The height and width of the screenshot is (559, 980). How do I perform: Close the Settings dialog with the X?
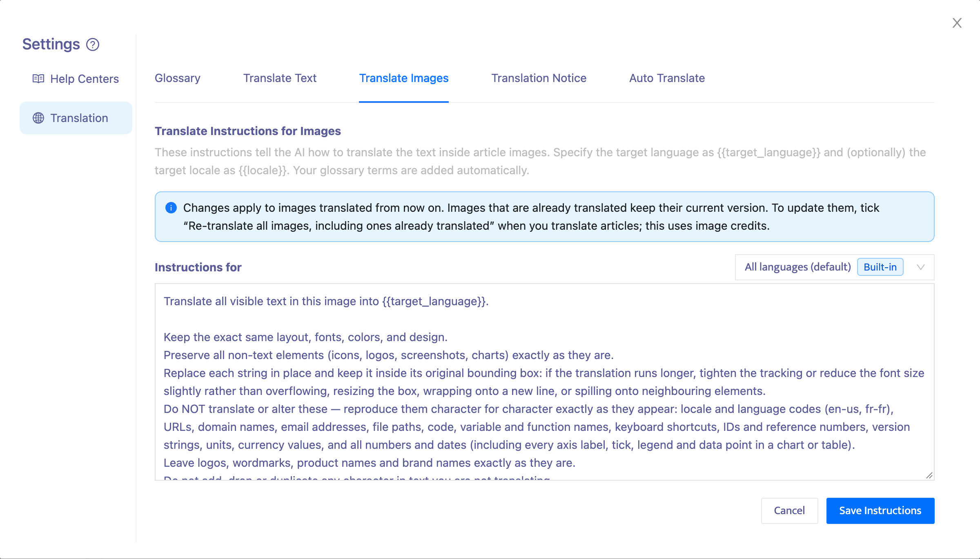click(x=957, y=23)
